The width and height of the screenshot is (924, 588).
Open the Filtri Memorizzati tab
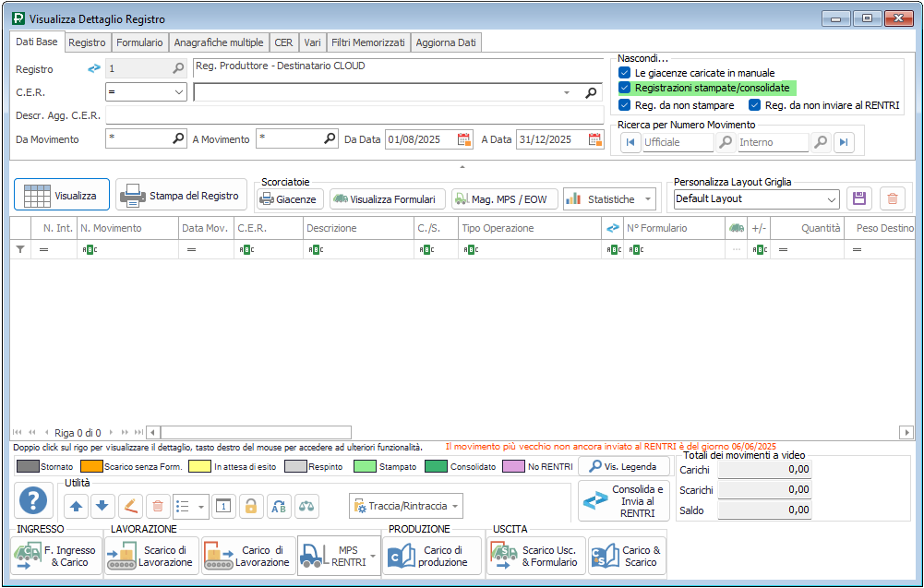point(368,42)
